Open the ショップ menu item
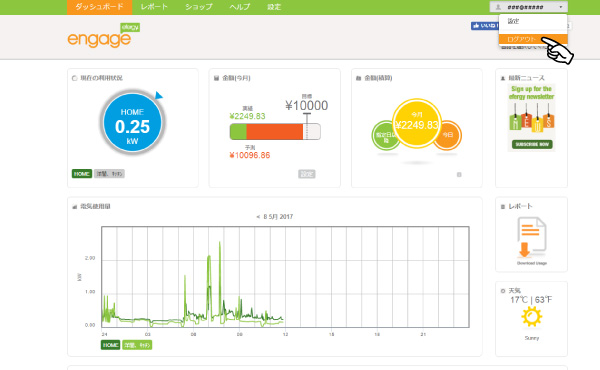The height and width of the screenshot is (370, 600). (199, 7)
